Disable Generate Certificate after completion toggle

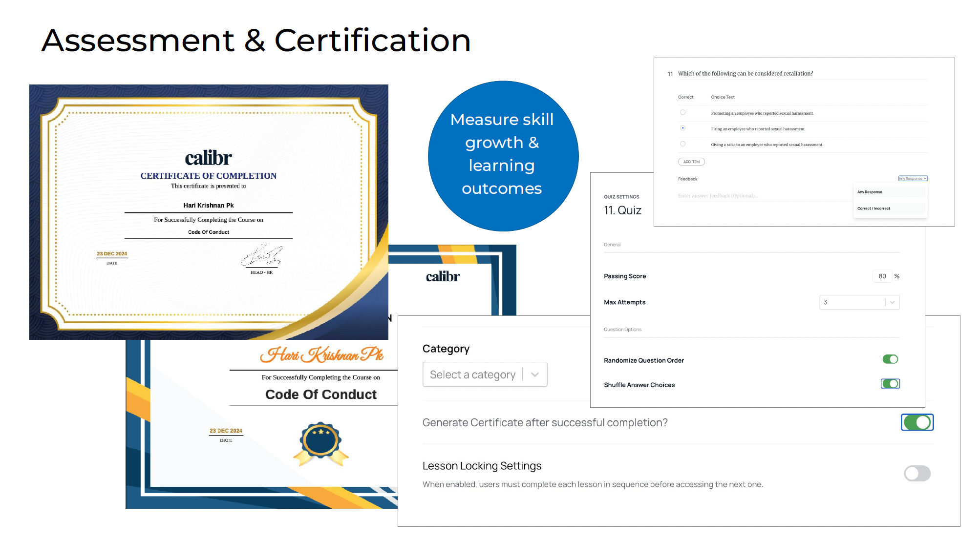tap(917, 422)
